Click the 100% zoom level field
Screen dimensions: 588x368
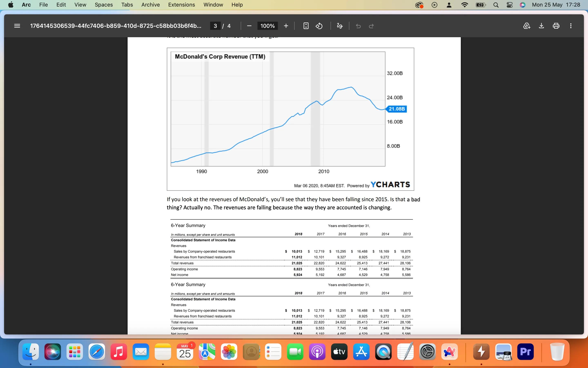(x=267, y=26)
